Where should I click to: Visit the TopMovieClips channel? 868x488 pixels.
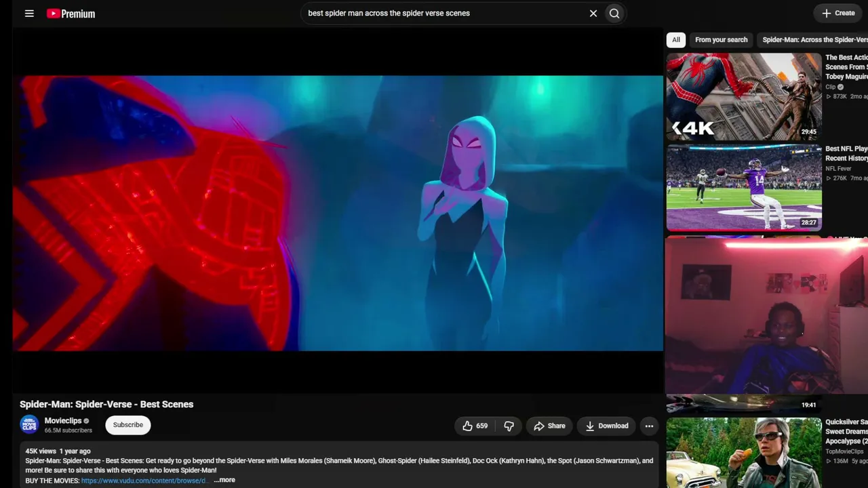pyautogui.click(x=844, y=451)
